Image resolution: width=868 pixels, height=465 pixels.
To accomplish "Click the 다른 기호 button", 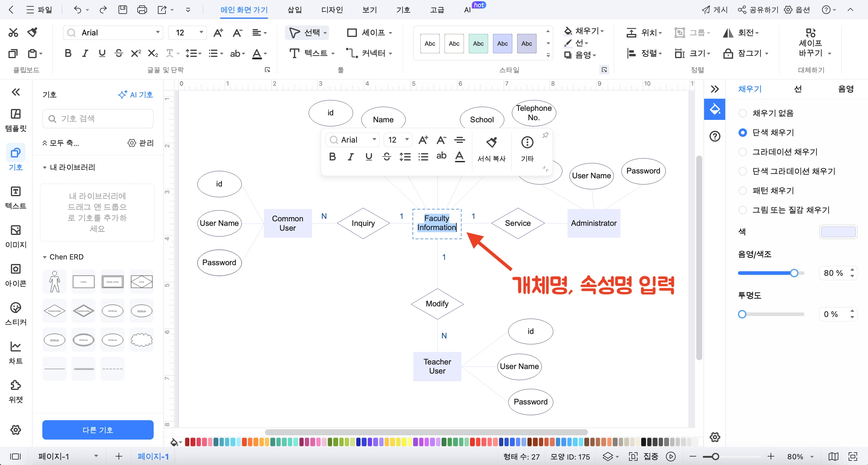I will point(98,430).
